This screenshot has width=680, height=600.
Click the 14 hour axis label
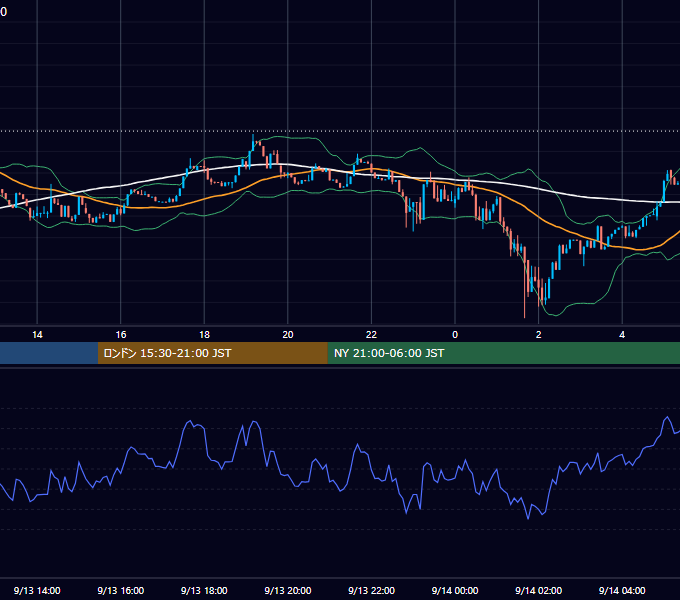pos(37,335)
